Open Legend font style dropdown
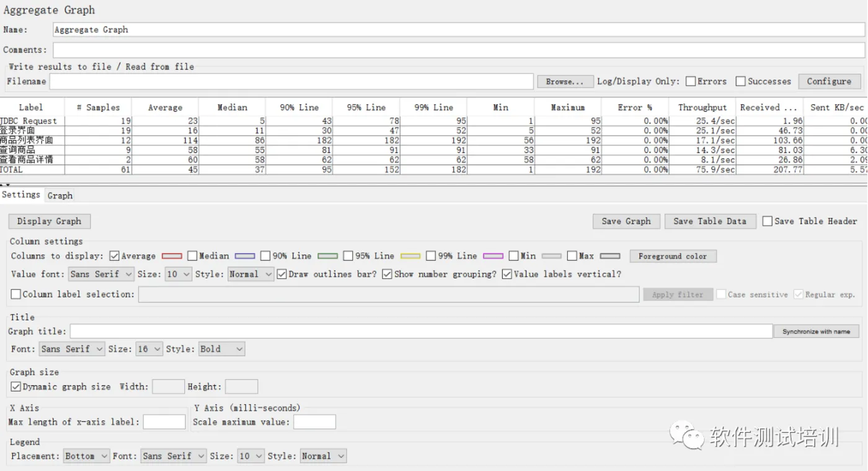This screenshot has height=471, width=868. coord(323,456)
